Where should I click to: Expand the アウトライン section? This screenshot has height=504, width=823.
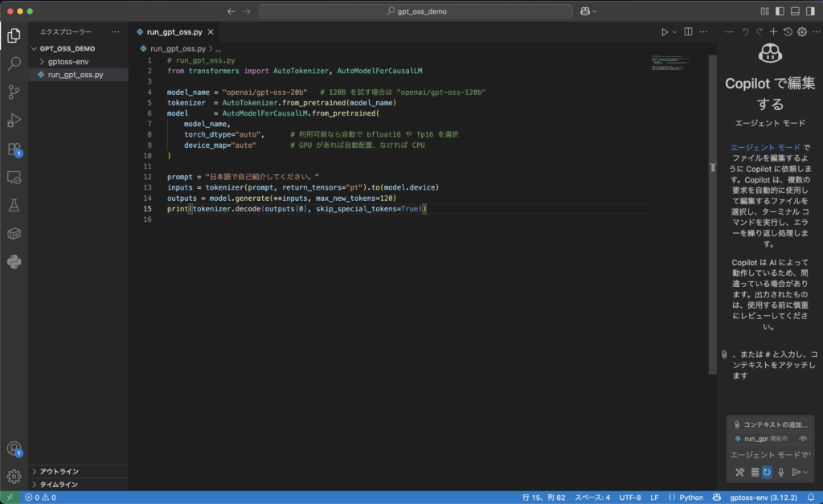pos(59,471)
